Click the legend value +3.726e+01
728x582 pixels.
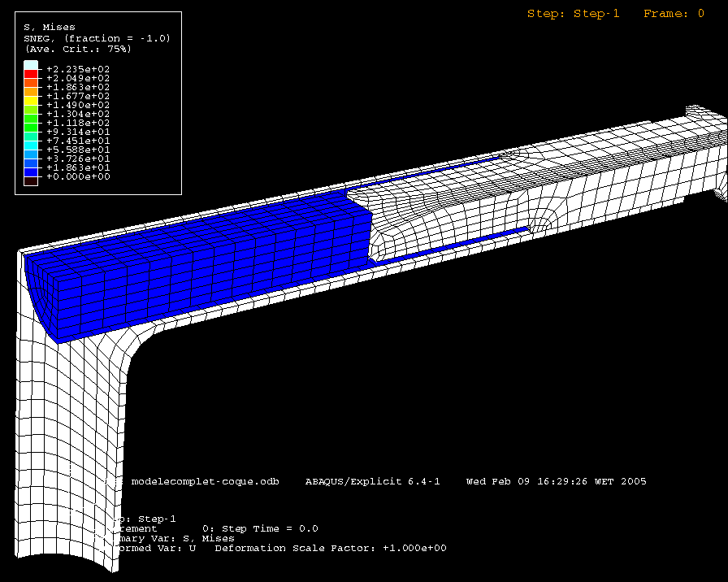[x=78, y=159]
